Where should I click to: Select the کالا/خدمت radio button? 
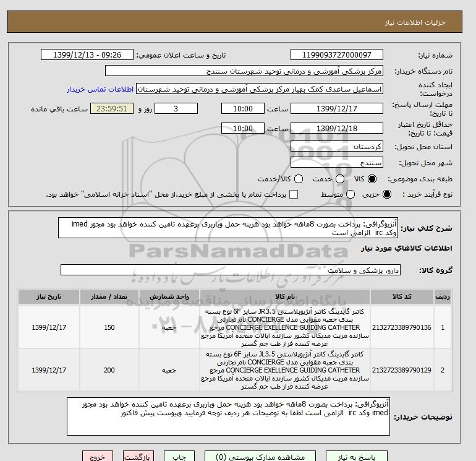(299, 179)
